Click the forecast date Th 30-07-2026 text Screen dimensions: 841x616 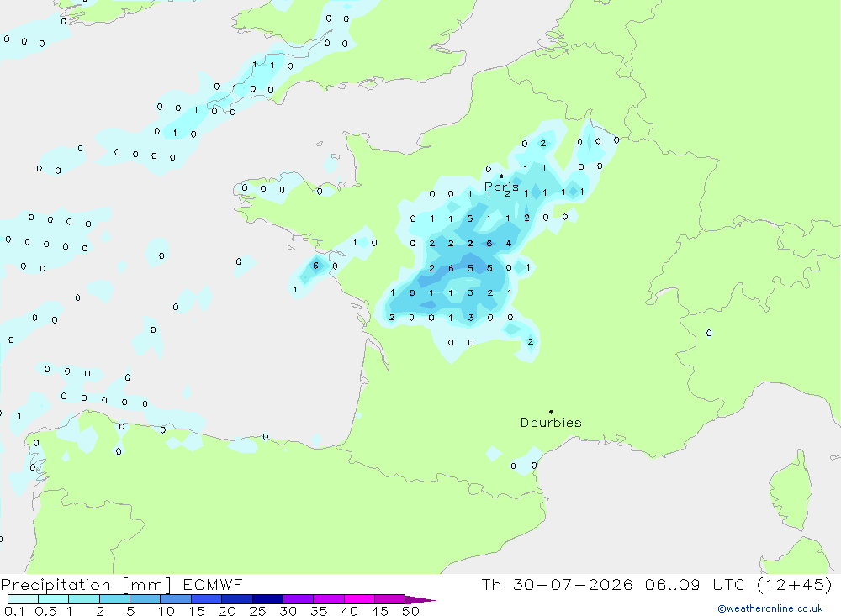(x=558, y=584)
